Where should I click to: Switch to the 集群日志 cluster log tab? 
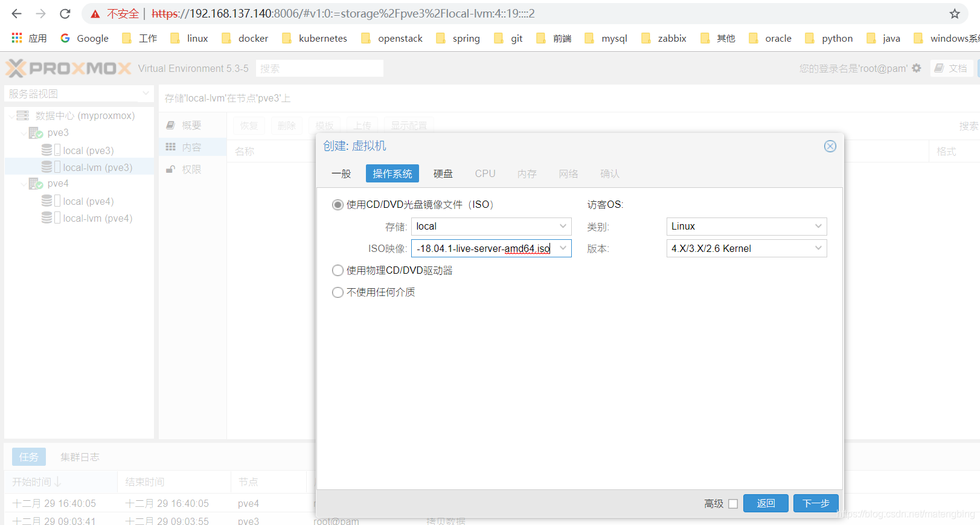(80, 457)
